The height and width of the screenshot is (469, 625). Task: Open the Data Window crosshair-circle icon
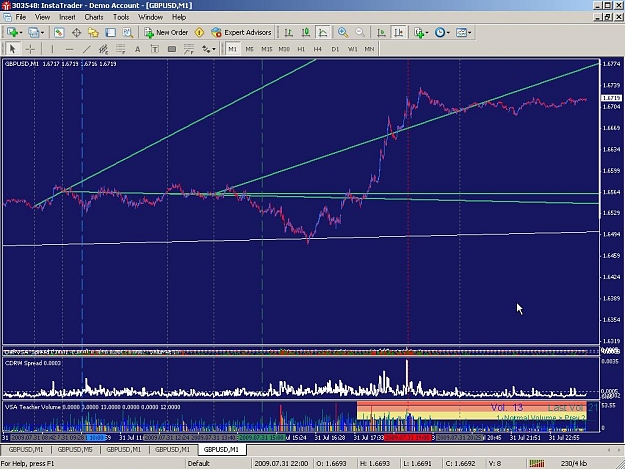pyautogui.click(x=76, y=32)
